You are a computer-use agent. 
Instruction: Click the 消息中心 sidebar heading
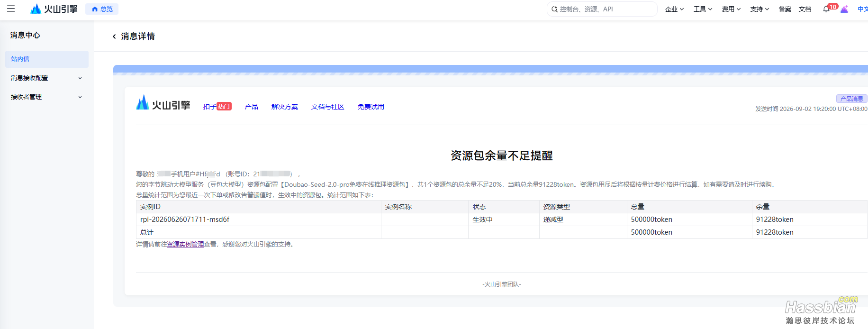(x=25, y=35)
